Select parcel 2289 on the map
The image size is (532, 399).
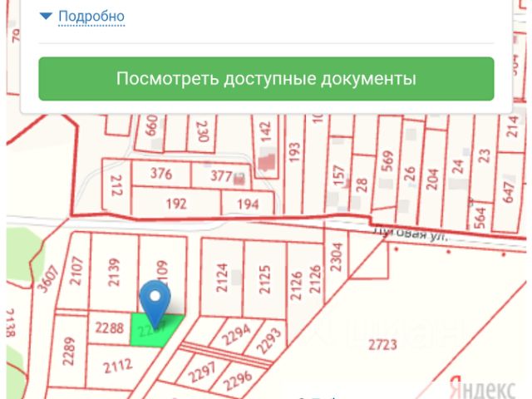click(x=70, y=351)
